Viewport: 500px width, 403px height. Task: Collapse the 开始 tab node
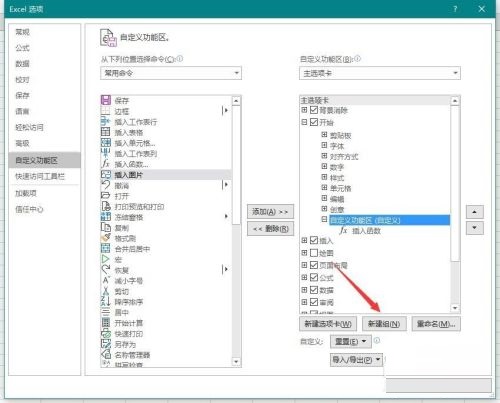pos(304,122)
